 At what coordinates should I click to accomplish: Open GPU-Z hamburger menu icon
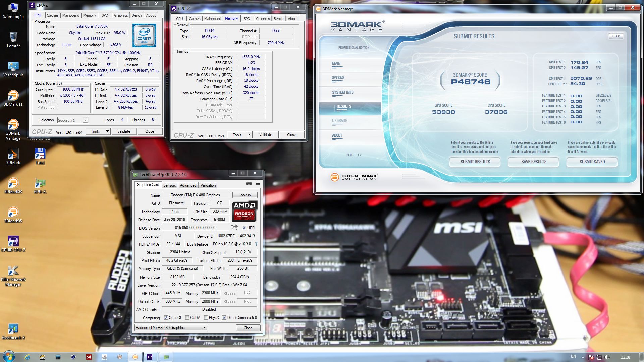pos(258,183)
